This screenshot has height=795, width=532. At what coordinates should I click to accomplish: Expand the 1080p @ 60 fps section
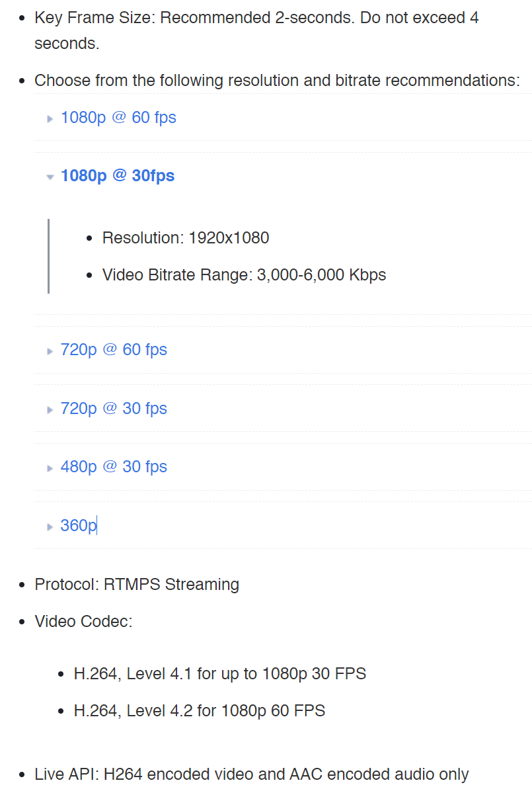click(118, 118)
